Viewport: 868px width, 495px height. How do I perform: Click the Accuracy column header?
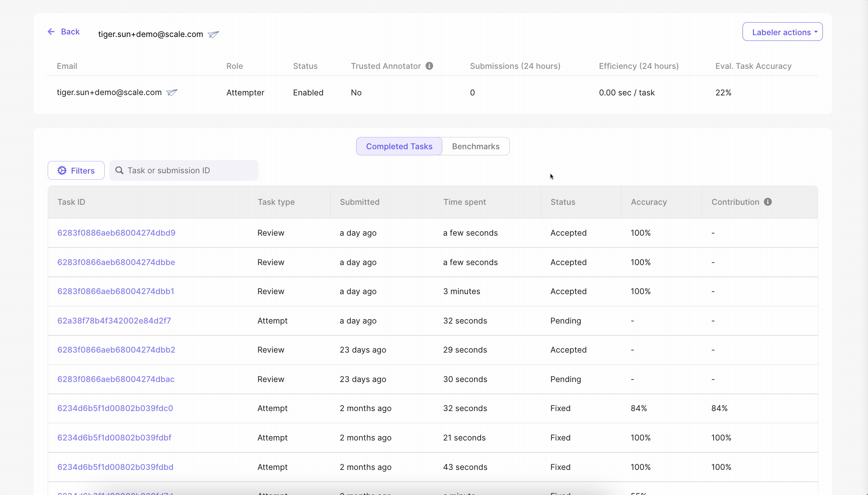pos(649,202)
